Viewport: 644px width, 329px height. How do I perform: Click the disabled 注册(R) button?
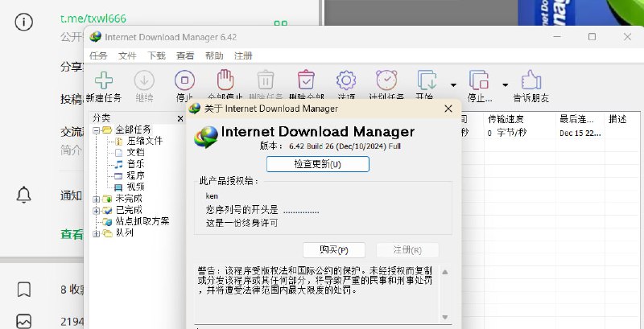tap(407, 250)
